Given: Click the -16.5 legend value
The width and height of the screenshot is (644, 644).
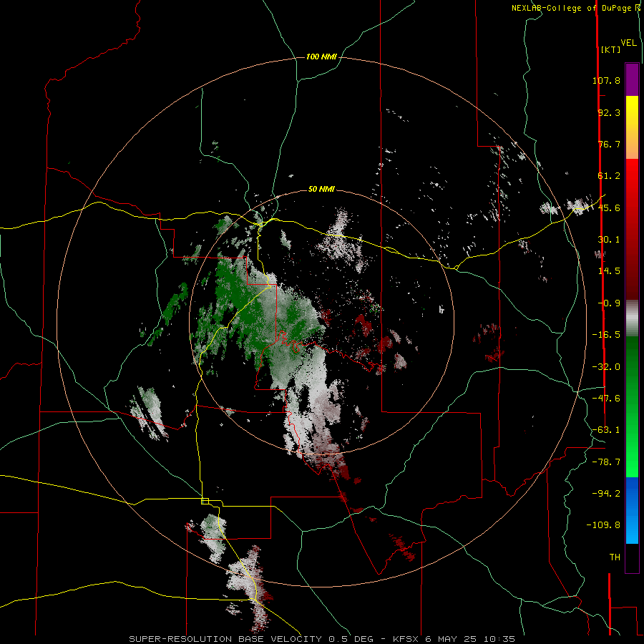Looking at the screenshot, I should [606, 335].
